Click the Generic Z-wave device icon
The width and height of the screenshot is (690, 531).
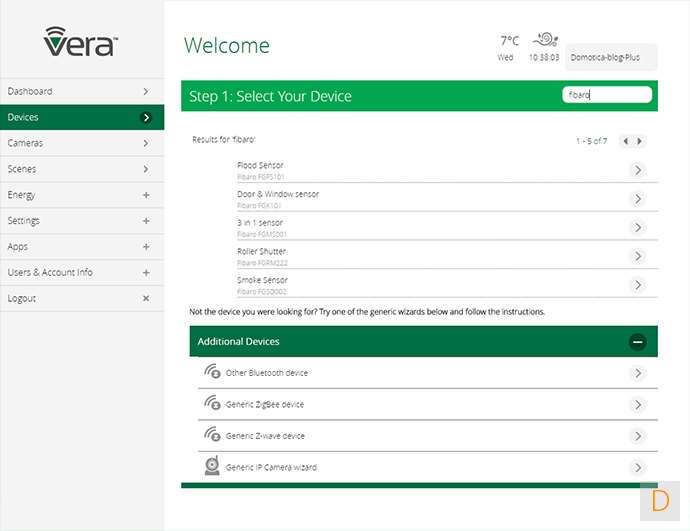tap(212, 436)
